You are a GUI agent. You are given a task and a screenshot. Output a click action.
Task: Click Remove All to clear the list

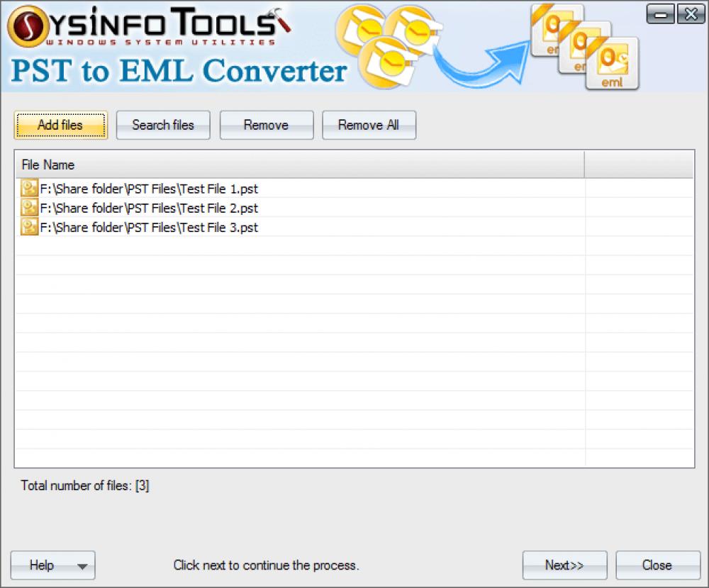click(x=369, y=125)
